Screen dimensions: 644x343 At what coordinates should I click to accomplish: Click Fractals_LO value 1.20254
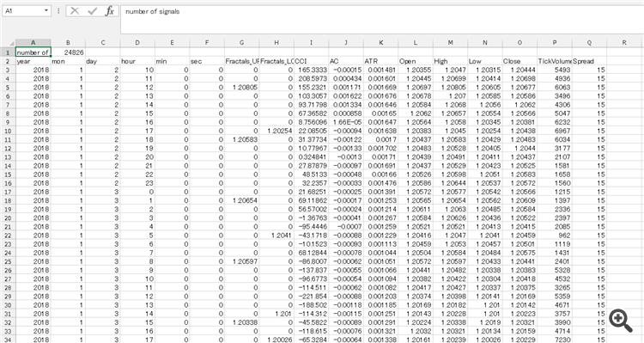pos(276,131)
